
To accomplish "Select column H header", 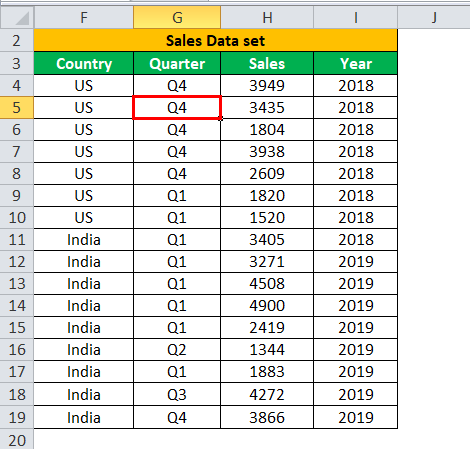I will 267,17.
